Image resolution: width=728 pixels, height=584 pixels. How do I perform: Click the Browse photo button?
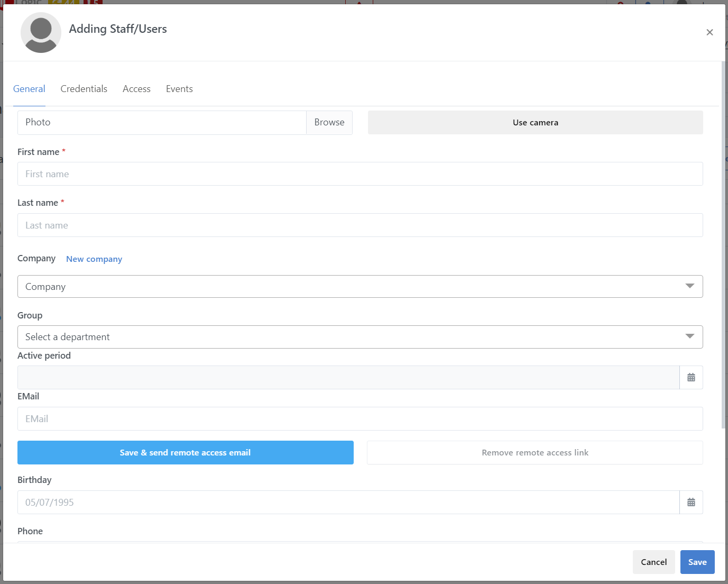329,122
